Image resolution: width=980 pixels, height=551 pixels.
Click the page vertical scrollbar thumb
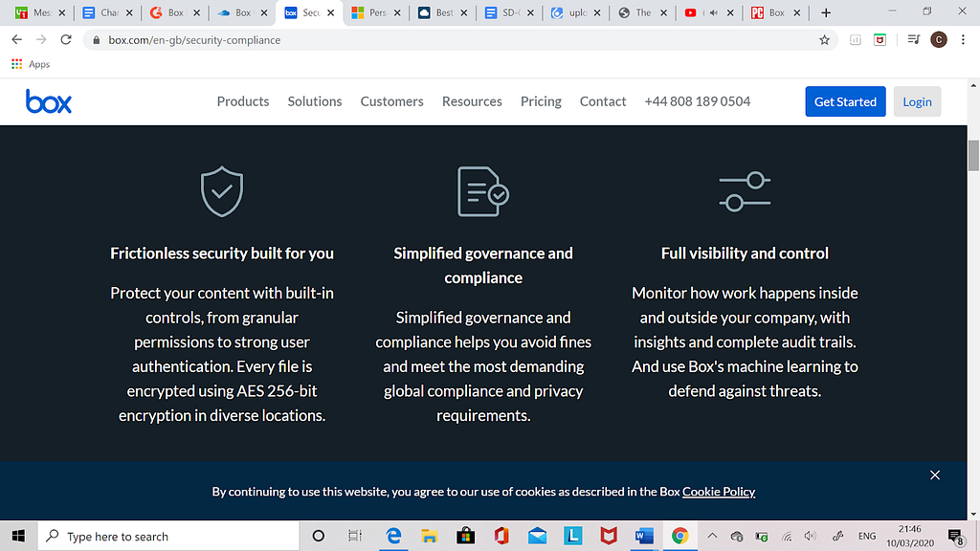(973, 156)
